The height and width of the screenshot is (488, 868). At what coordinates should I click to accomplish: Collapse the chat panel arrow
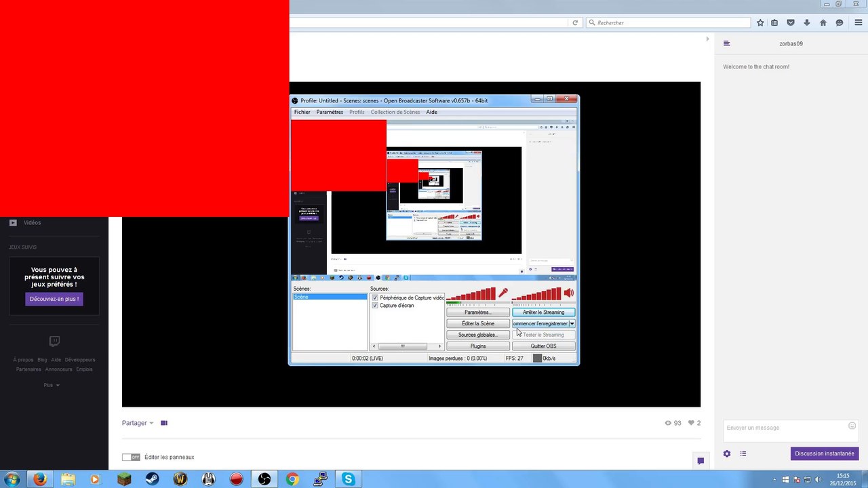click(708, 39)
